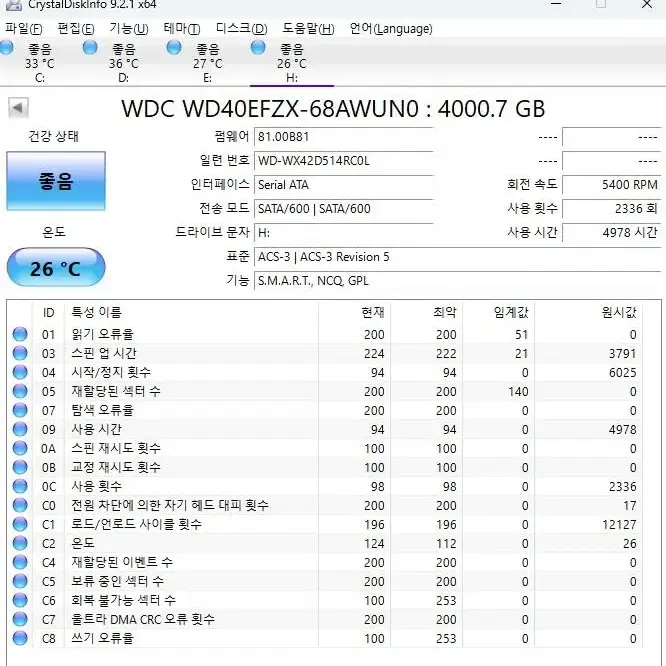The image size is (666, 666).
Task: Click the S.M.A.R.T., NCQ, GPL features field
Action: (457, 281)
